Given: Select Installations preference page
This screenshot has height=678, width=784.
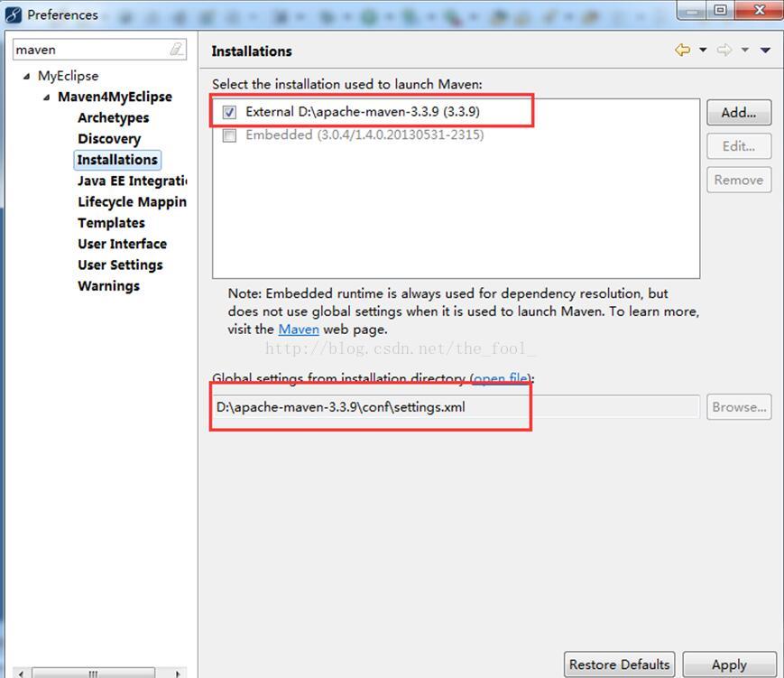Looking at the screenshot, I should 117,160.
